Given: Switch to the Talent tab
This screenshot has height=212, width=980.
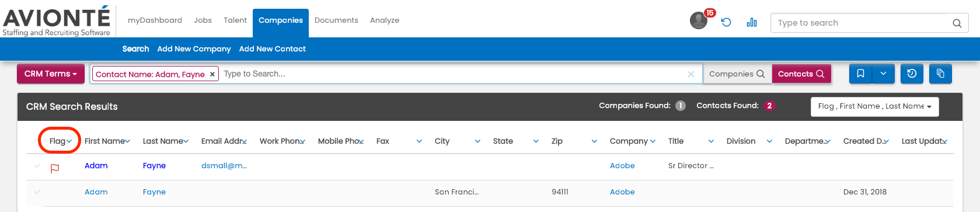Looking at the screenshot, I should [235, 20].
